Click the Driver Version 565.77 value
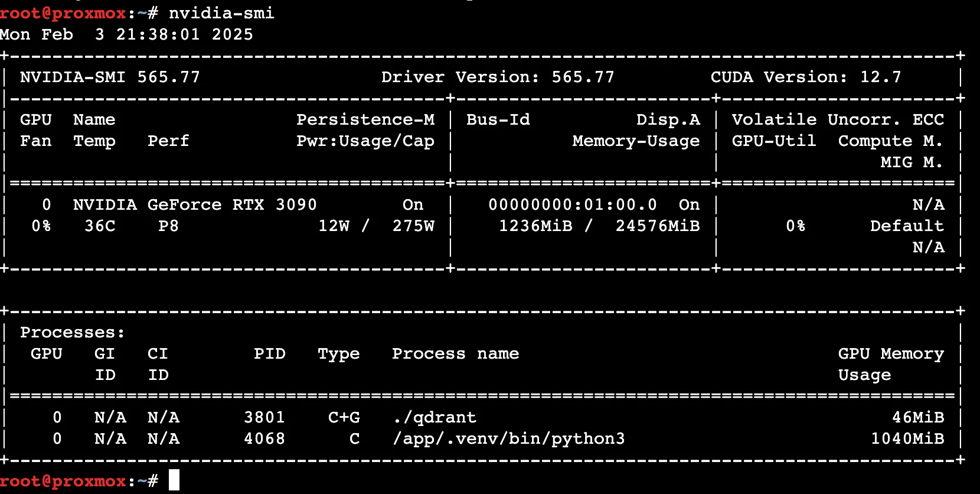980x494 pixels. [x=583, y=77]
